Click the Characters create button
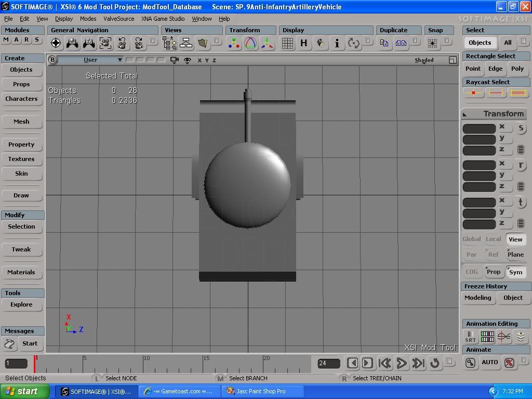The width and height of the screenshot is (532, 399). point(21,99)
